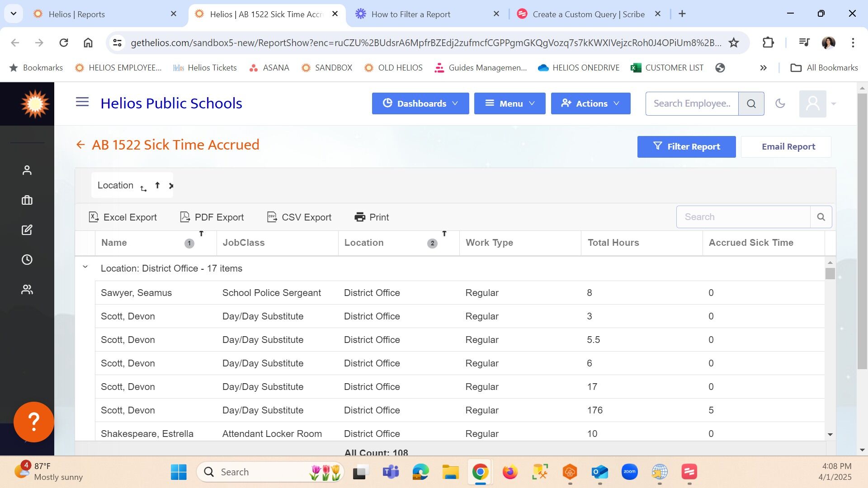Viewport: 868px width, 488px height.
Task: Open the Menu dropdown
Action: point(509,103)
